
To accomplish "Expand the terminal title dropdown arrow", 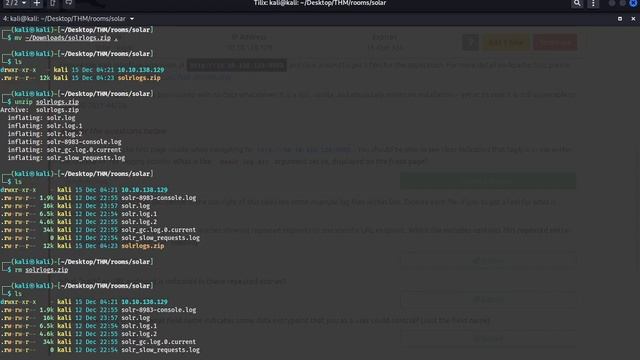I will click(132, 19).
